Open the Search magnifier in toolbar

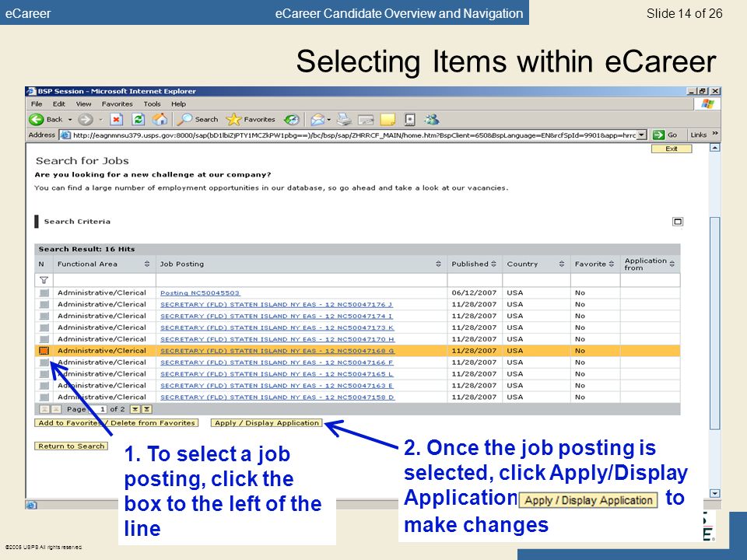pos(198,120)
